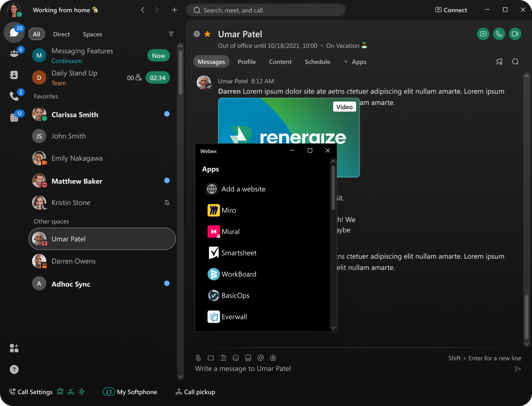Open the space settings gear icon
This screenshot has height=406, width=532.
(197, 34)
